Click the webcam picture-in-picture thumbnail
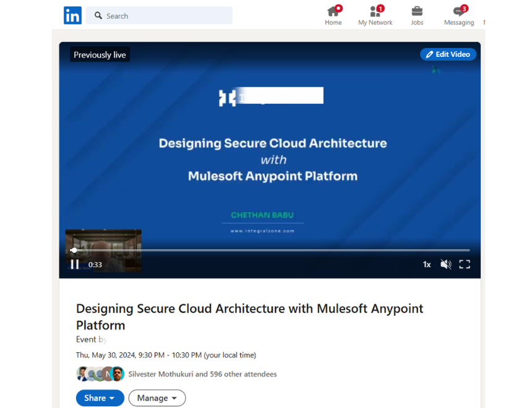This screenshot has height=408, width=532. coord(103,250)
